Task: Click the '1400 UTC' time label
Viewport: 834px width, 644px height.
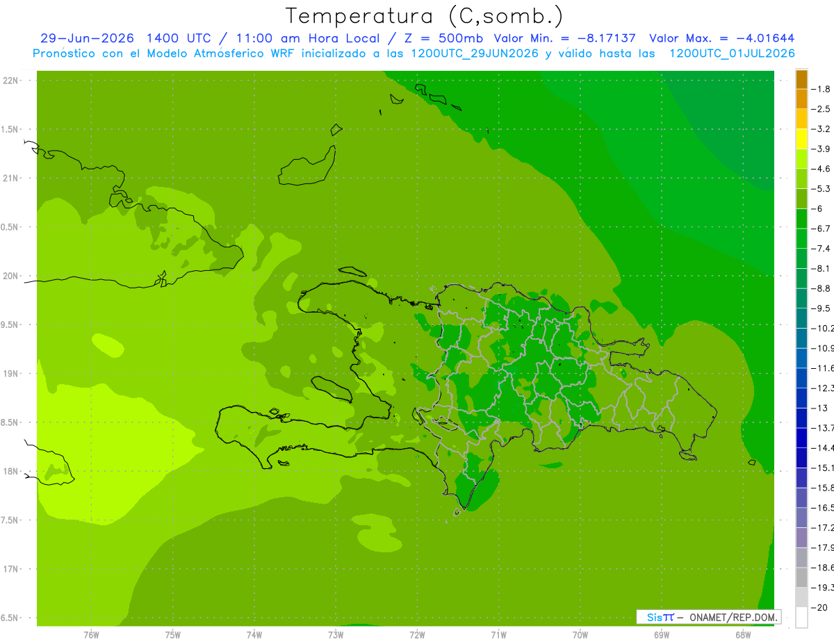Action: tap(179, 38)
